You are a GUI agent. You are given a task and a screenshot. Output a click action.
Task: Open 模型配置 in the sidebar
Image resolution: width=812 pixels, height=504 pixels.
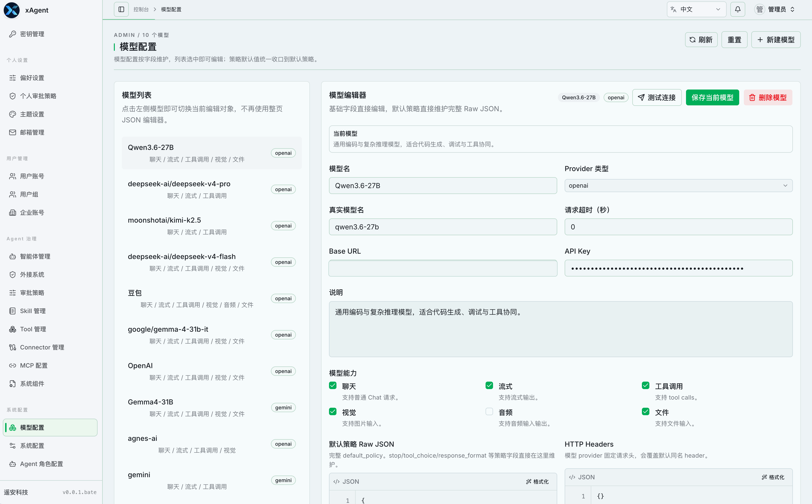(x=50, y=427)
